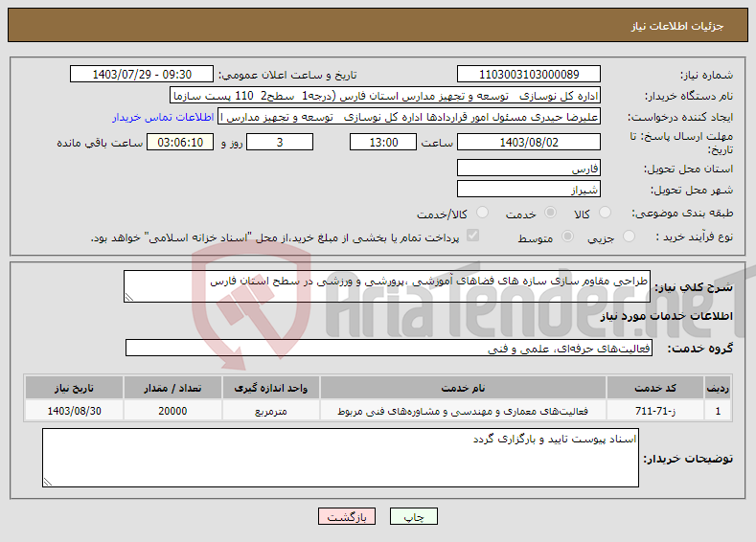Click the ردیف column header
The image size is (756, 542).
point(718,388)
